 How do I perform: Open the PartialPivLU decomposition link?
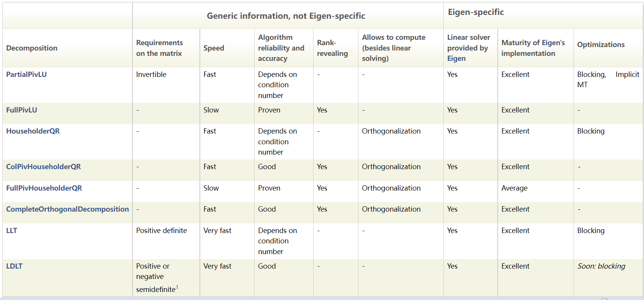(x=26, y=74)
